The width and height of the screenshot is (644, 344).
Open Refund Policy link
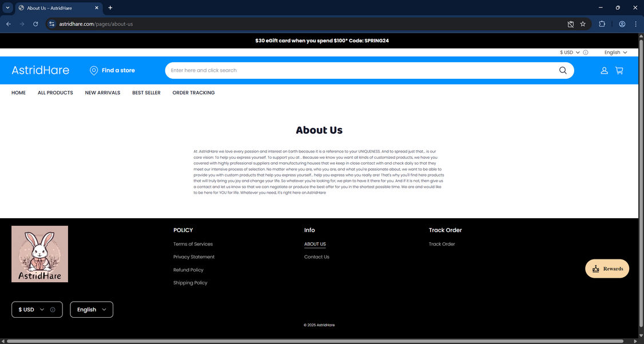click(x=188, y=270)
